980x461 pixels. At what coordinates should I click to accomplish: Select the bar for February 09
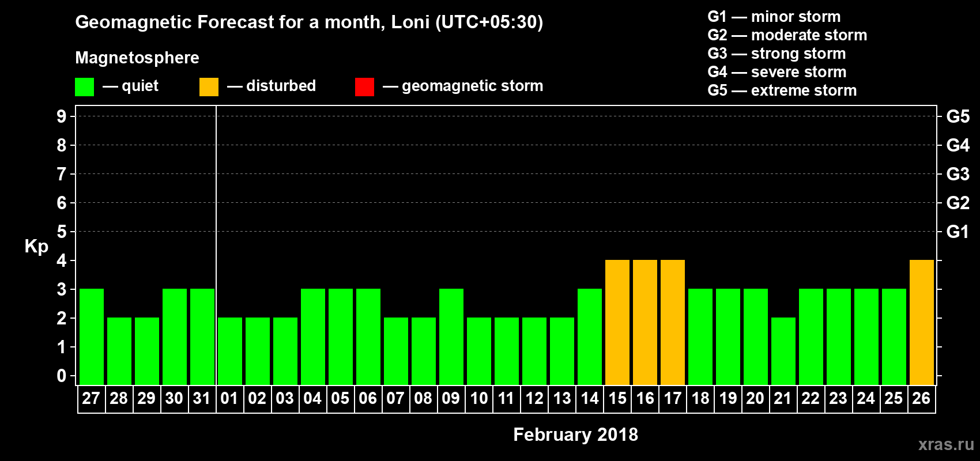pos(451,337)
